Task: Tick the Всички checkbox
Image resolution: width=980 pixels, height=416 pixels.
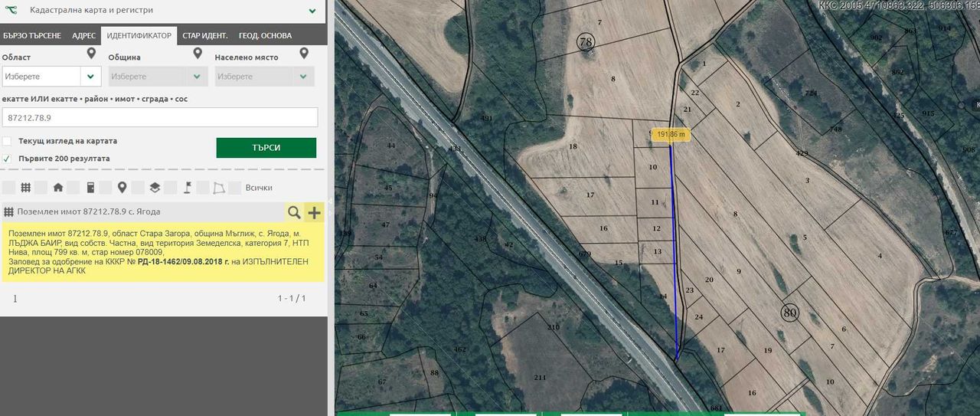Action: pos(235,188)
